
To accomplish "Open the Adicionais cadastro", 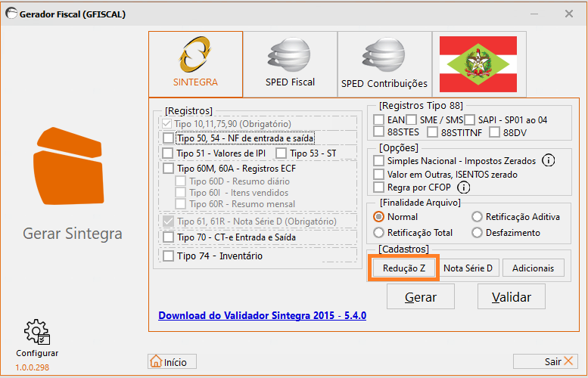I will 534,268.
